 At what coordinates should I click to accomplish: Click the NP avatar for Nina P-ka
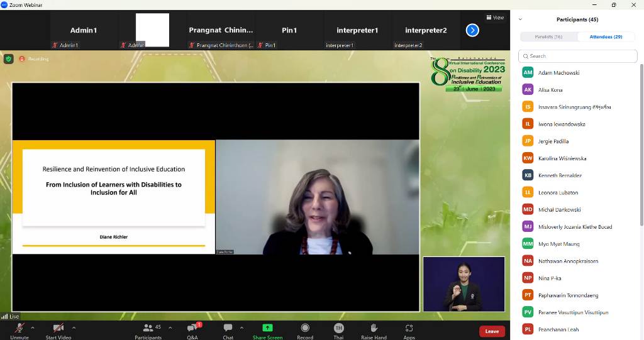[x=528, y=278]
